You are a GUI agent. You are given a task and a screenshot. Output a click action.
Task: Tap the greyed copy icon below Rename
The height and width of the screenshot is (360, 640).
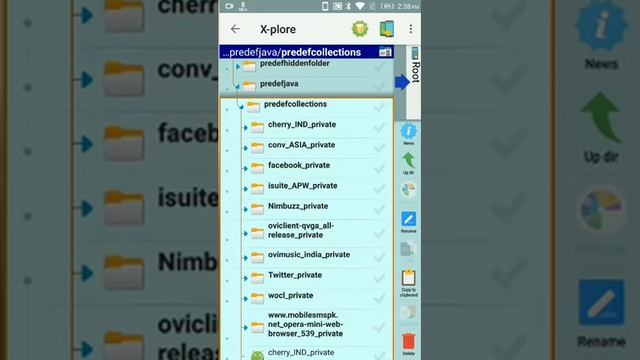[x=408, y=249]
